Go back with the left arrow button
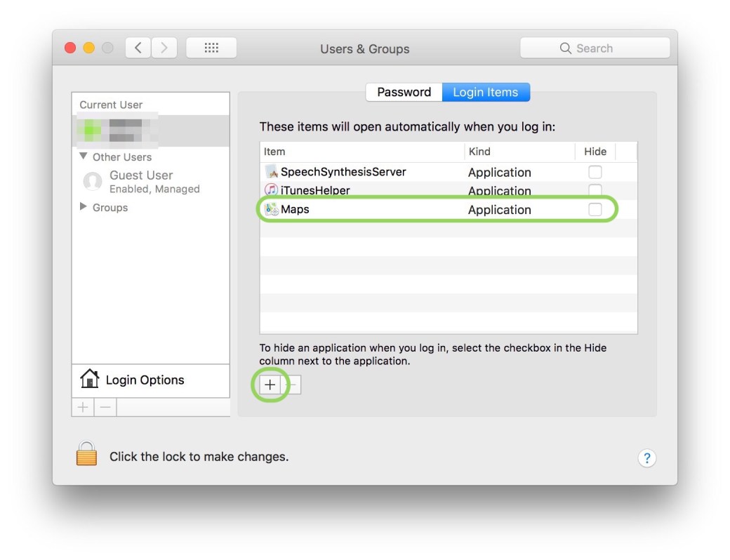This screenshot has width=730, height=560. [138, 48]
